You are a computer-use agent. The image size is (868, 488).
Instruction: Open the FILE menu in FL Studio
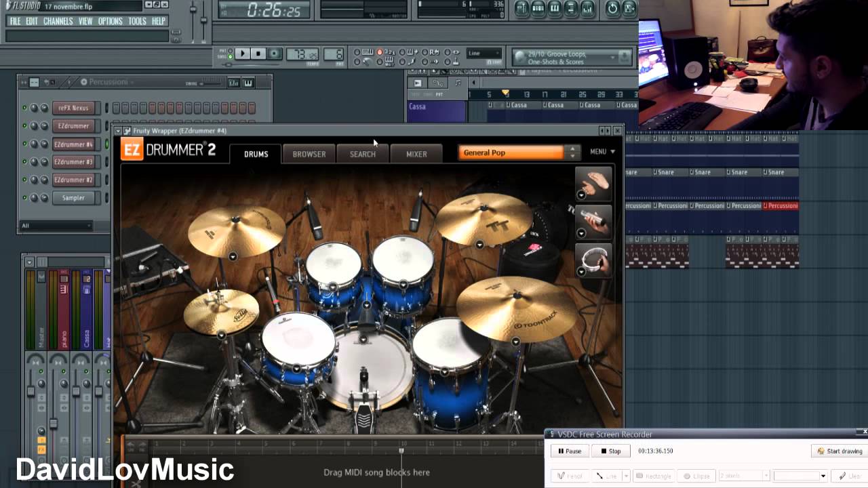tap(15, 21)
